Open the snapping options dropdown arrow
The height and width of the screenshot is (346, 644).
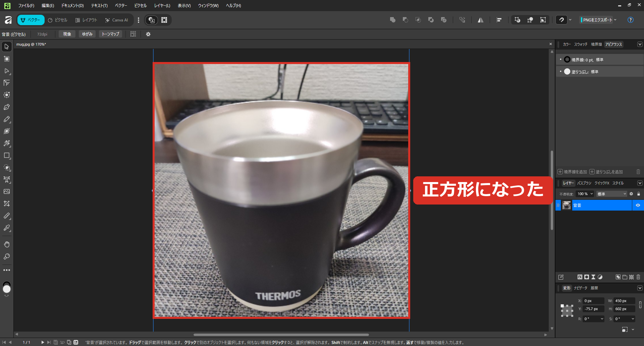click(570, 20)
